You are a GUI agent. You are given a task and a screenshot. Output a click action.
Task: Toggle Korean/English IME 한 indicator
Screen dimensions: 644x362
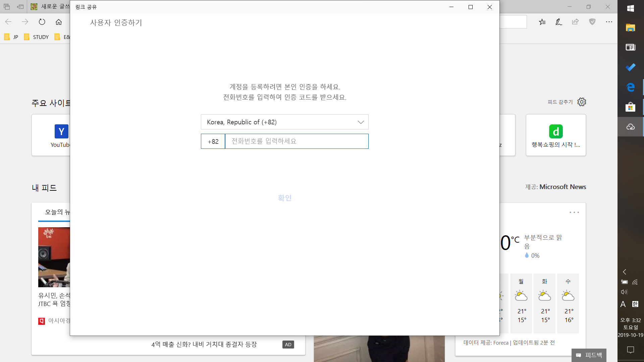coord(635,304)
